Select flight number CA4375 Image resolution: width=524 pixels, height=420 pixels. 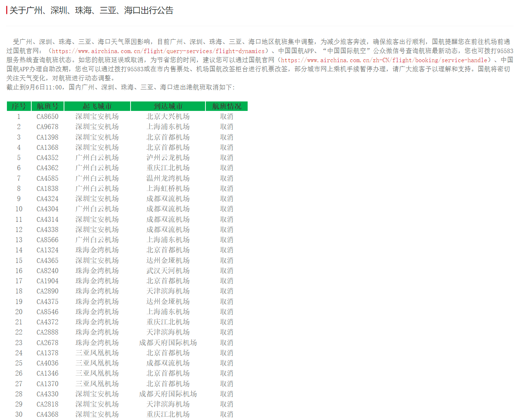(48, 302)
